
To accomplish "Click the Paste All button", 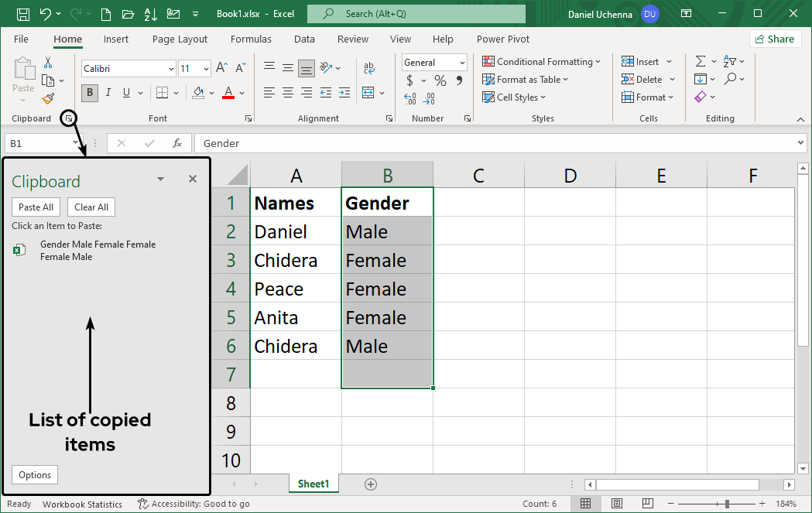I will [x=36, y=207].
